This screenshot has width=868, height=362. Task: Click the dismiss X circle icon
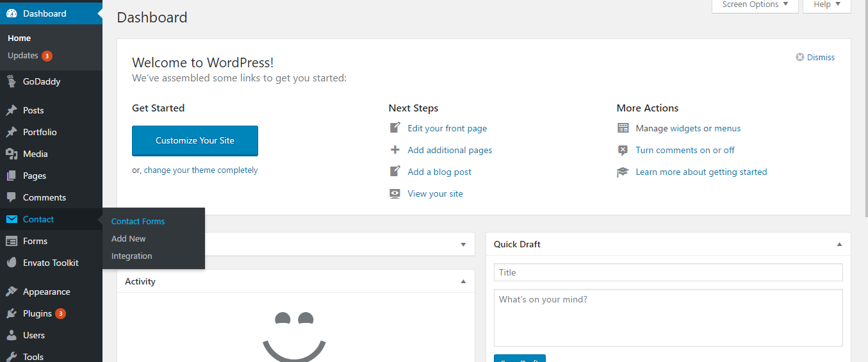pos(800,57)
